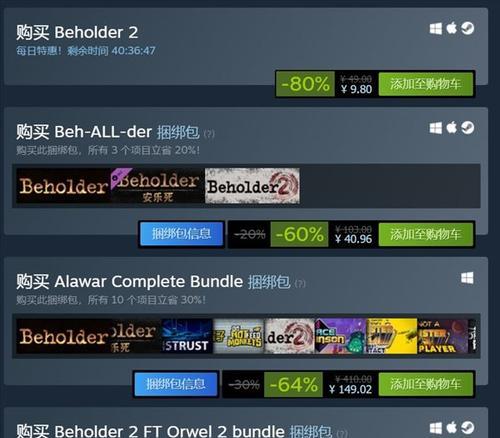Open the 捆绑包 link next to Beh-ALL-der
Viewport: 500px width, 438px height.
pos(178,132)
